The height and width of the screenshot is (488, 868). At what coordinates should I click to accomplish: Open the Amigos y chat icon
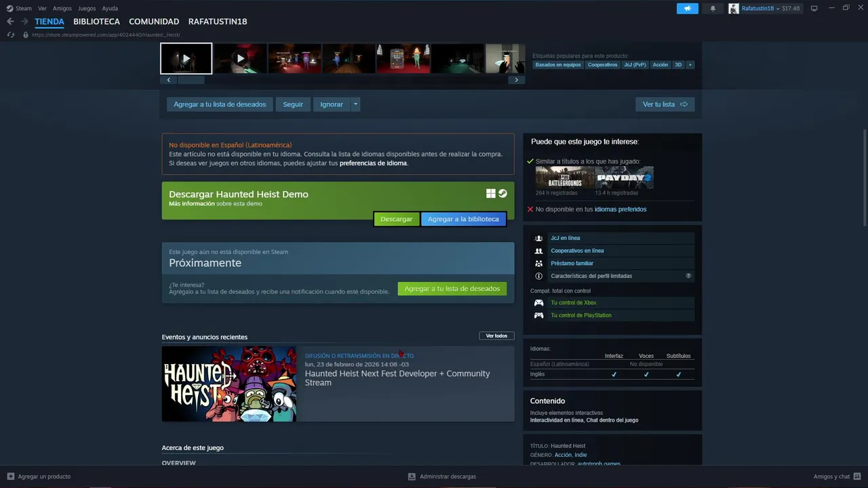click(x=858, y=476)
